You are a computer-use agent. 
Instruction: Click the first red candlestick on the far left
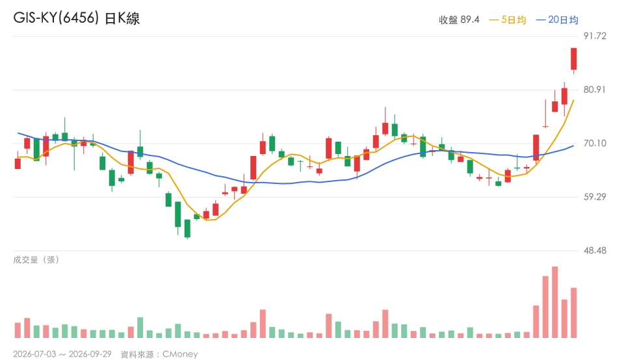click(x=18, y=163)
